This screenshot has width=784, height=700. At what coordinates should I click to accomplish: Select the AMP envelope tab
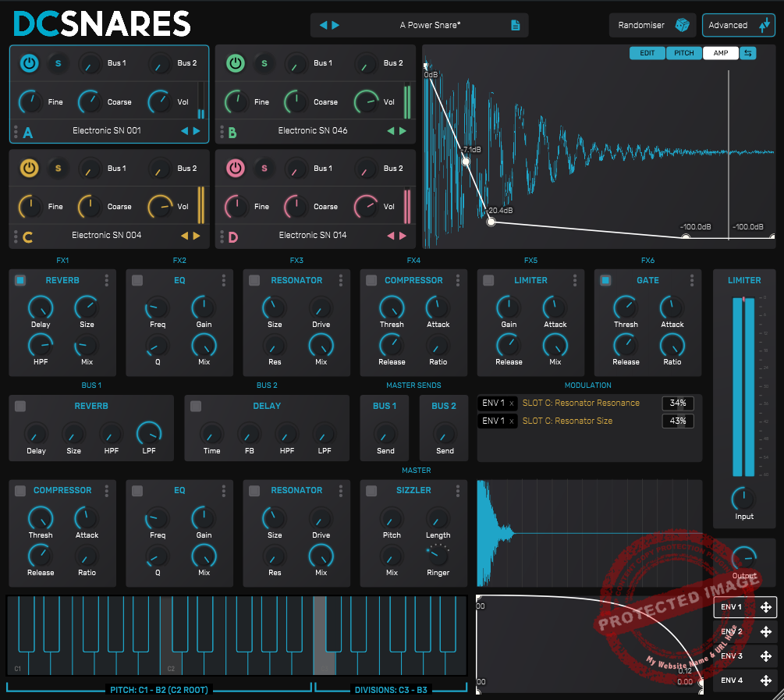(721, 53)
